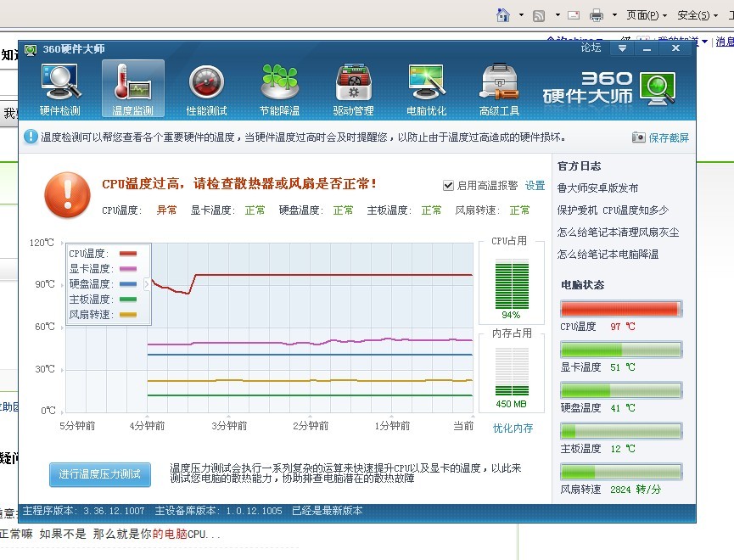Open the 性能测试 performance test tab

(x=206, y=89)
